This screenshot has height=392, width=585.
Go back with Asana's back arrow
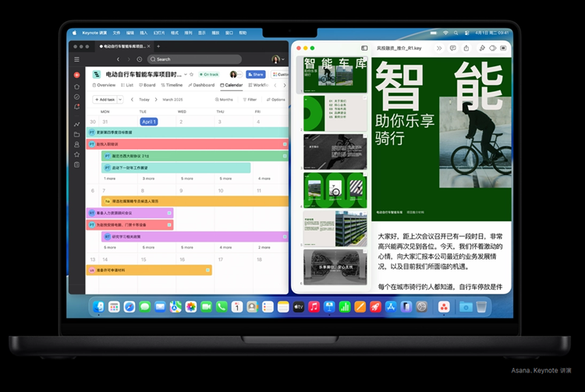(118, 59)
